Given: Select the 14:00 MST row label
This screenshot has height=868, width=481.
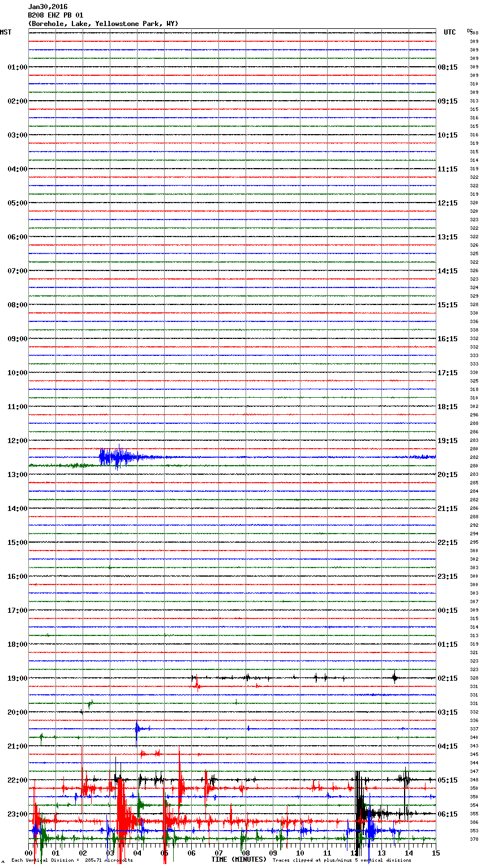Looking at the screenshot, I should click(17, 509).
